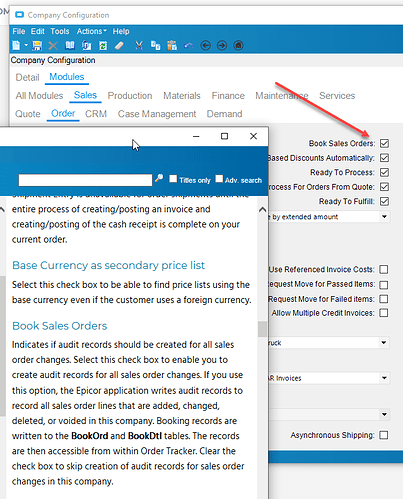Click the Back arrow circle icon
The width and height of the screenshot is (403, 499).
[x=205, y=45]
